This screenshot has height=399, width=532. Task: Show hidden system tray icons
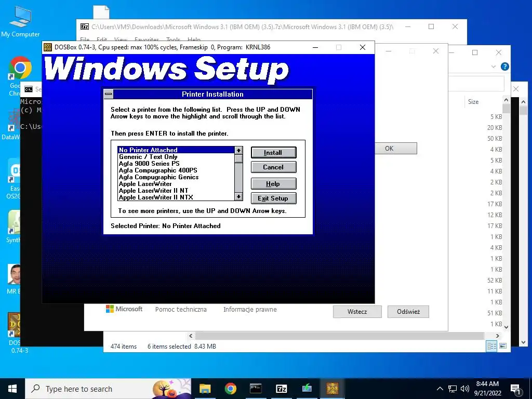coord(440,389)
